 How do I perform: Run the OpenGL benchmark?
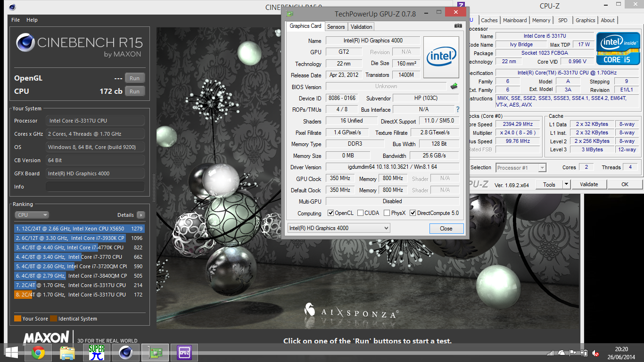pyautogui.click(x=135, y=78)
